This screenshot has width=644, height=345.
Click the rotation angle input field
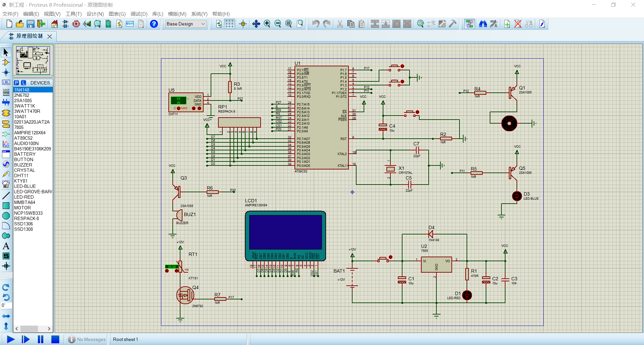(6, 305)
